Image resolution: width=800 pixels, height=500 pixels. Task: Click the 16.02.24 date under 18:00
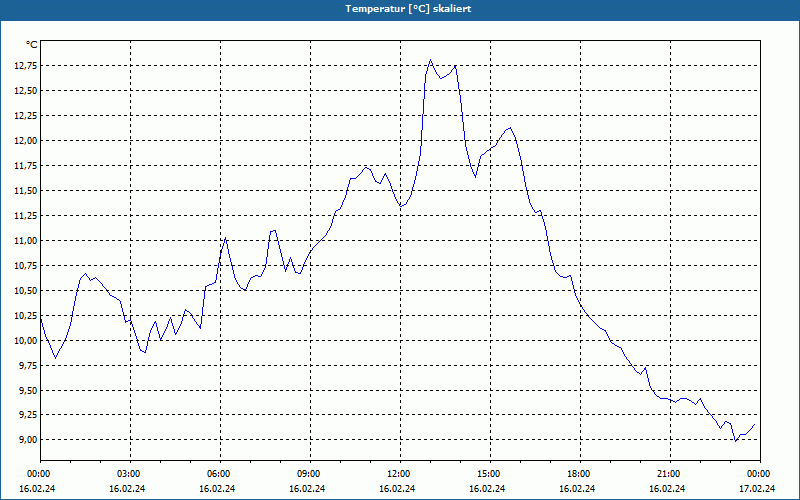click(x=578, y=488)
